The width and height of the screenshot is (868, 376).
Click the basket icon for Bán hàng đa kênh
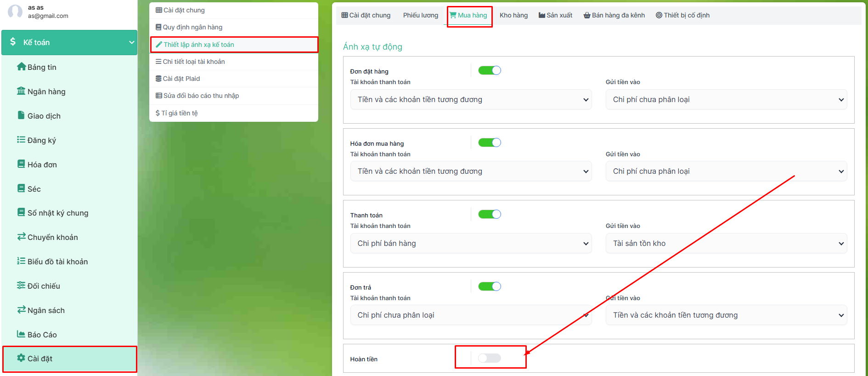[587, 15]
